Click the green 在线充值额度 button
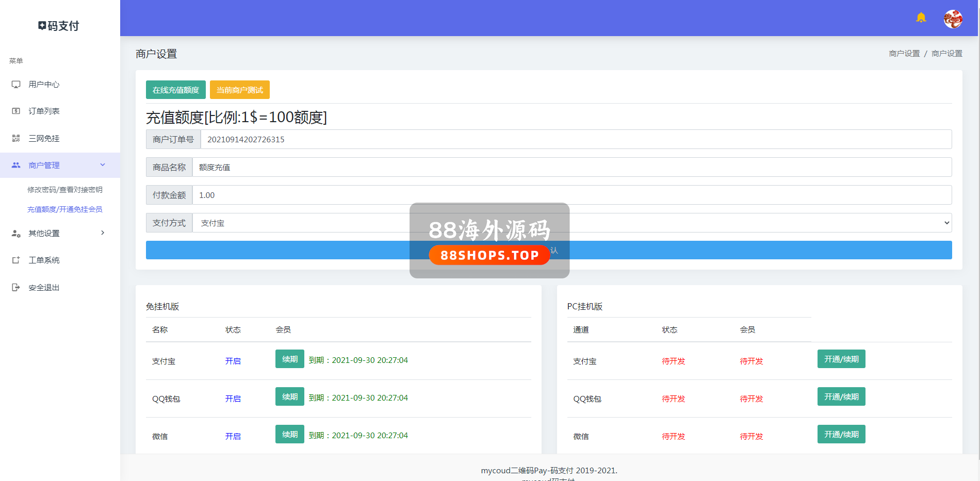The image size is (980, 481). point(175,90)
